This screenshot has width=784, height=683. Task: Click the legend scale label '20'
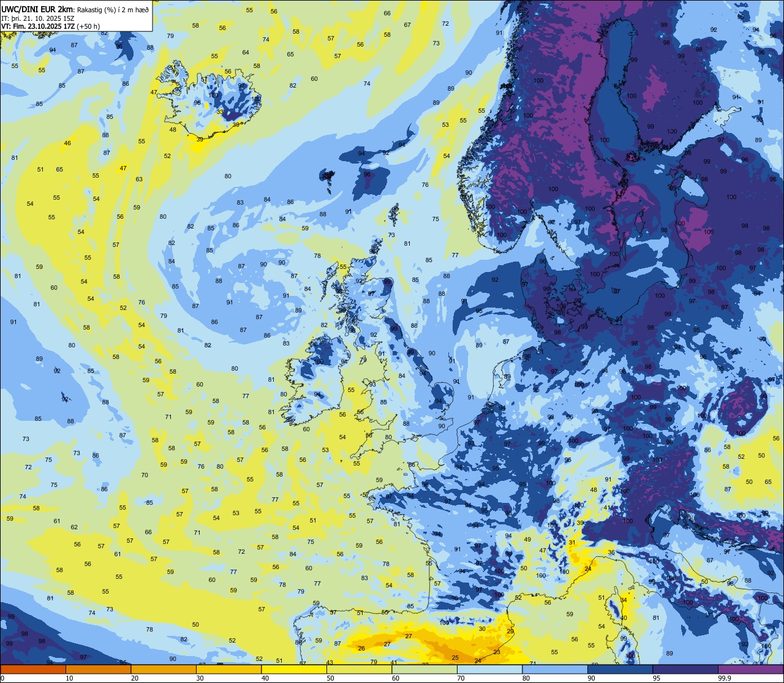[x=135, y=678]
